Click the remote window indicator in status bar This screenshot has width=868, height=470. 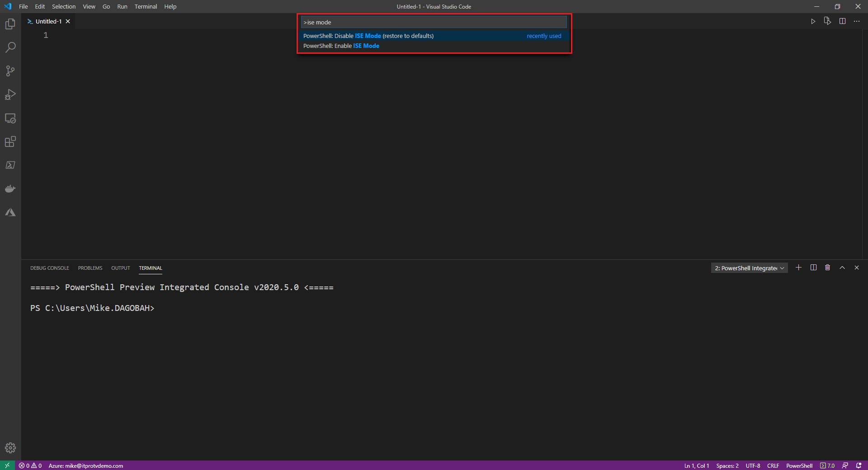[x=7, y=465]
